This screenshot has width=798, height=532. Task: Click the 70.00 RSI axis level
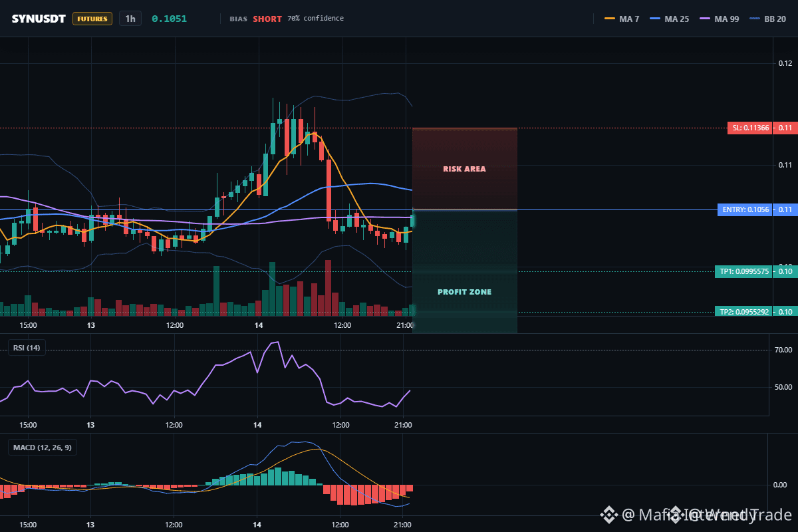783,350
